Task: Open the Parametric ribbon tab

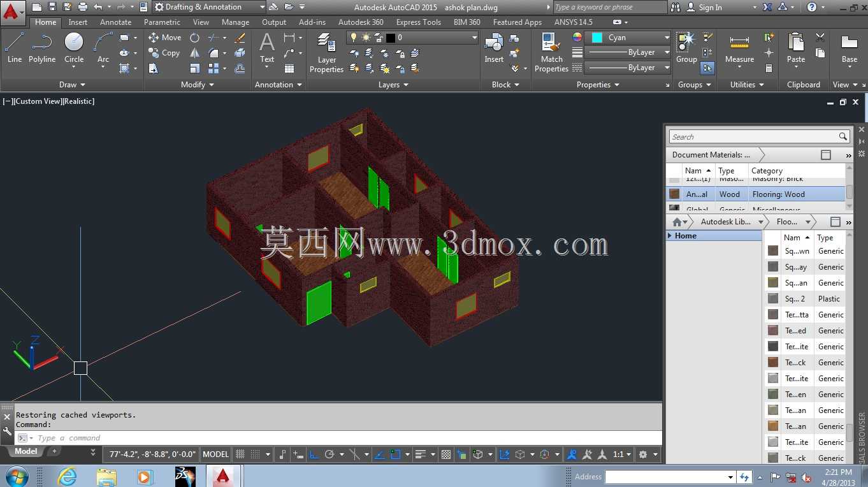Action: click(x=162, y=22)
